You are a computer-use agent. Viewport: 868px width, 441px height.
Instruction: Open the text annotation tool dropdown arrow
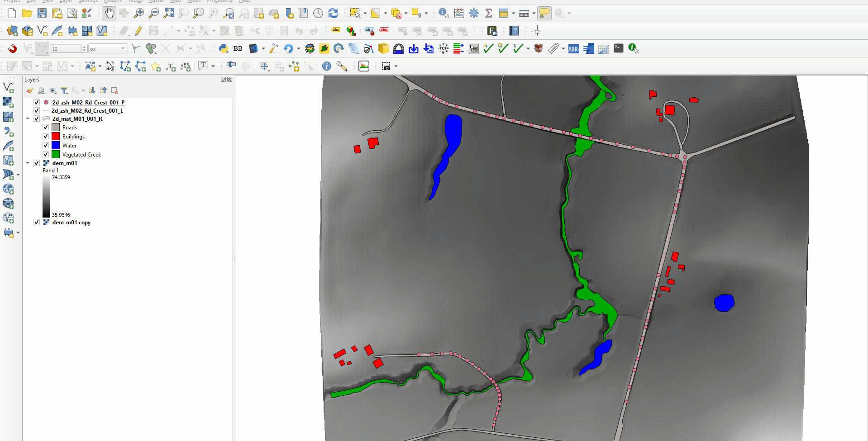point(213,66)
